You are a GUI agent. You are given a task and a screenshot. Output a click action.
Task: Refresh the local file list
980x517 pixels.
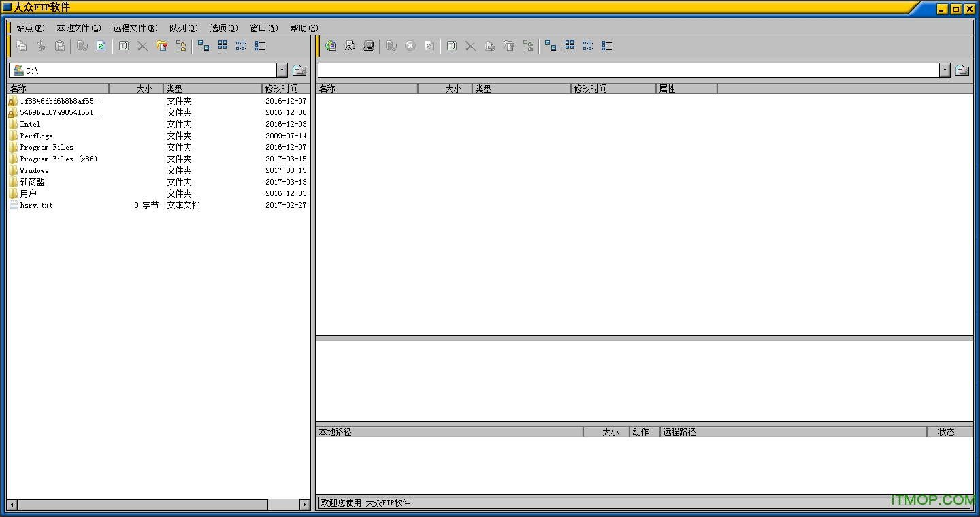coord(101,46)
